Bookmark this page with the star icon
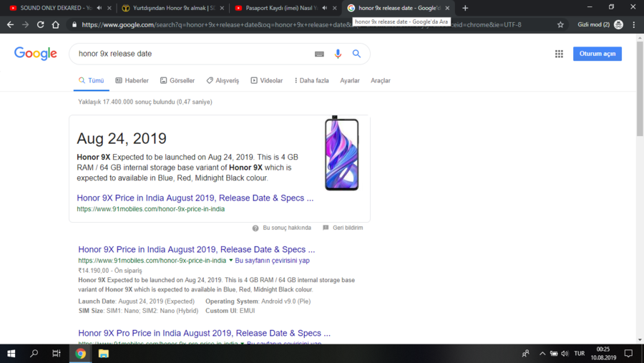This screenshot has width=644, height=363. pyautogui.click(x=560, y=24)
